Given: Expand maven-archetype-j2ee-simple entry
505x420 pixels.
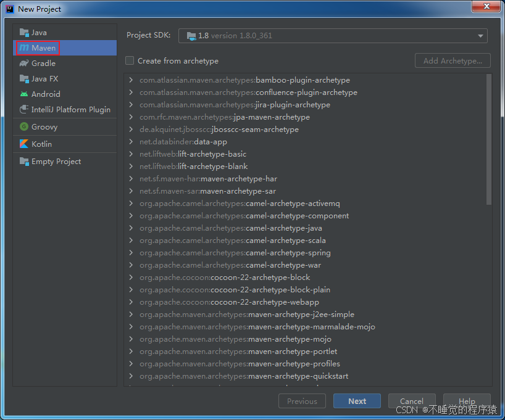Looking at the screenshot, I should point(131,315).
